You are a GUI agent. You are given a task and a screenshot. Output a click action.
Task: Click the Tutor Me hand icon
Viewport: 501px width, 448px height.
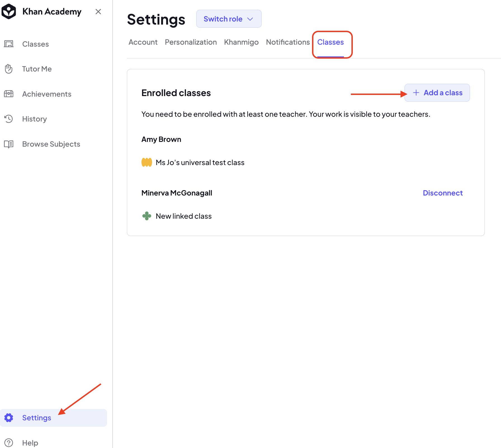coord(9,69)
